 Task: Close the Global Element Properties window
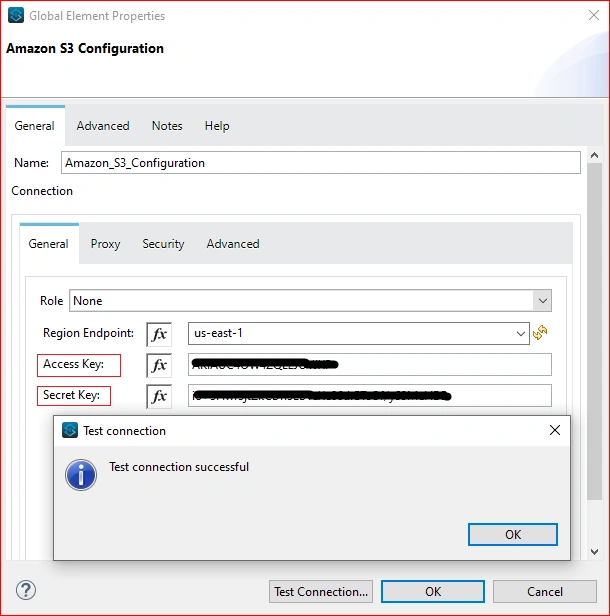point(594,15)
